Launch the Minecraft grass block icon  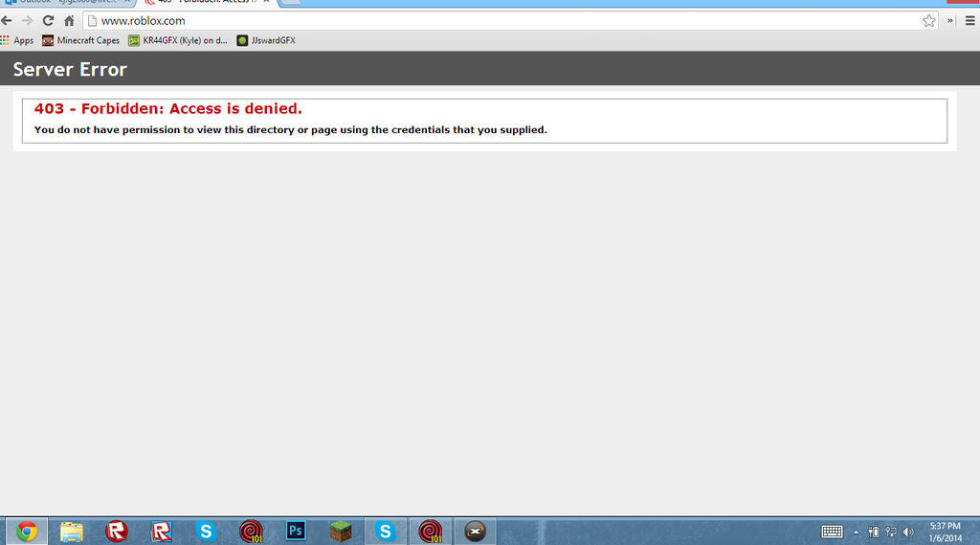pos(341,532)
